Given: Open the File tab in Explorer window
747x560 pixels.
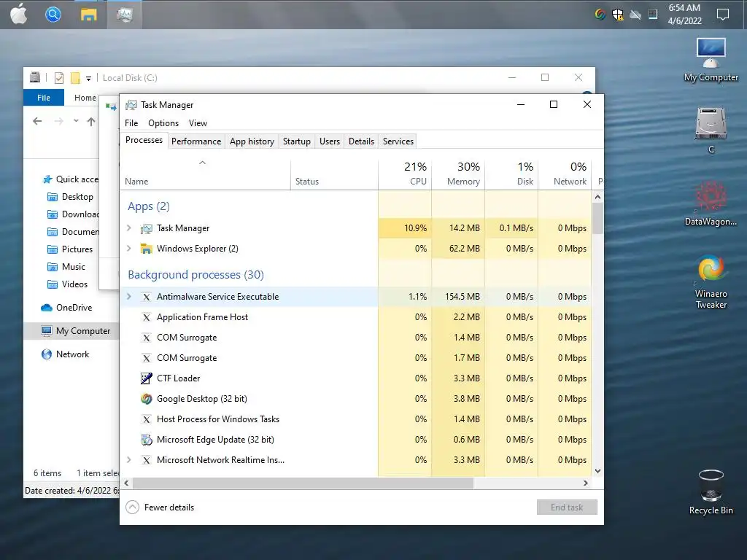Looking at the screenshot, I should [x=43, y=98].
